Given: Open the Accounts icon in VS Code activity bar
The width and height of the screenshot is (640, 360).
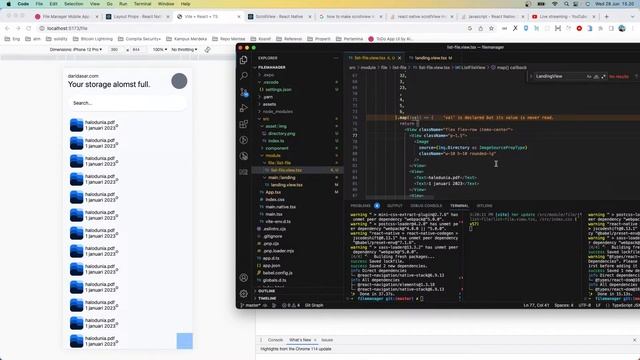Looking at the screenshot, I should click(x=244, y=278).
